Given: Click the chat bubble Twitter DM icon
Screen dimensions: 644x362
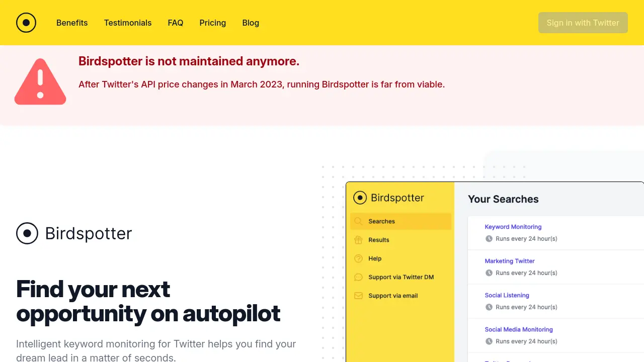Looking at the screenshot, I should point(358,277).
